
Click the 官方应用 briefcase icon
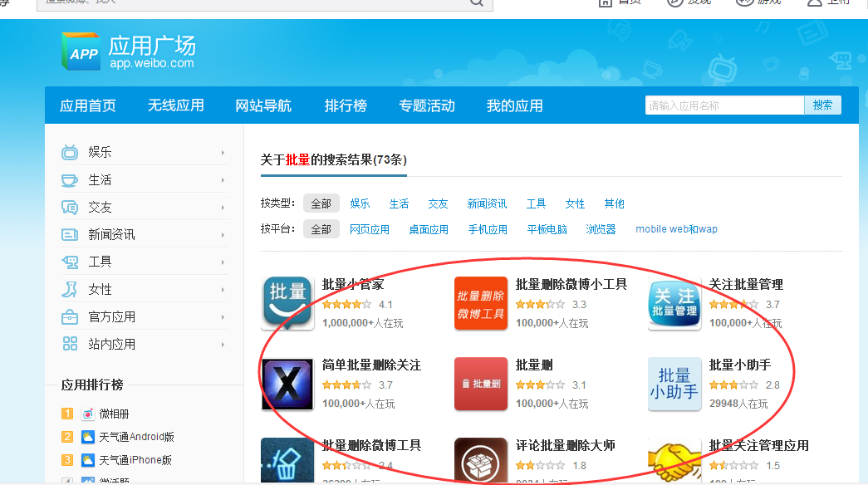point(70,316)
